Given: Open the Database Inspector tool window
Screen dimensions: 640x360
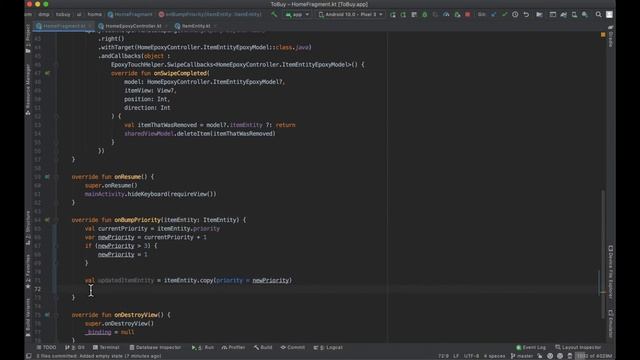Looking at the screenshot, I should coord(155,347).
